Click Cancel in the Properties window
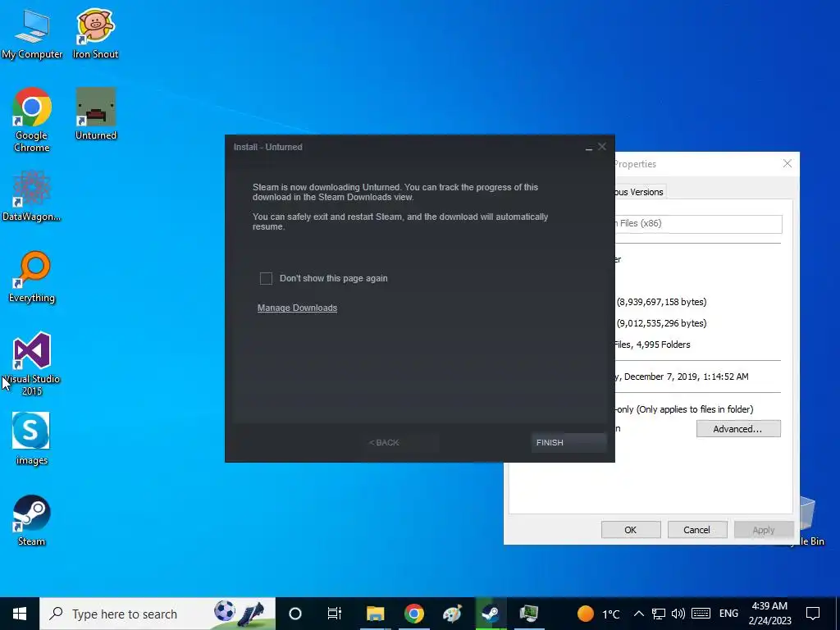The height and width of the screenshot is (630, 840). (697, 530)
